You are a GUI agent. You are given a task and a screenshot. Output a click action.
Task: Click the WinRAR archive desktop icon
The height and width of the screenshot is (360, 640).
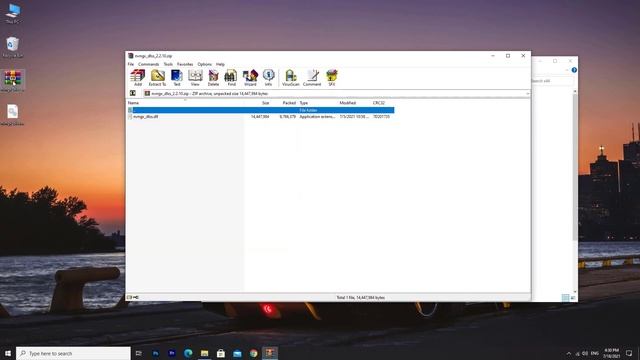13,81
